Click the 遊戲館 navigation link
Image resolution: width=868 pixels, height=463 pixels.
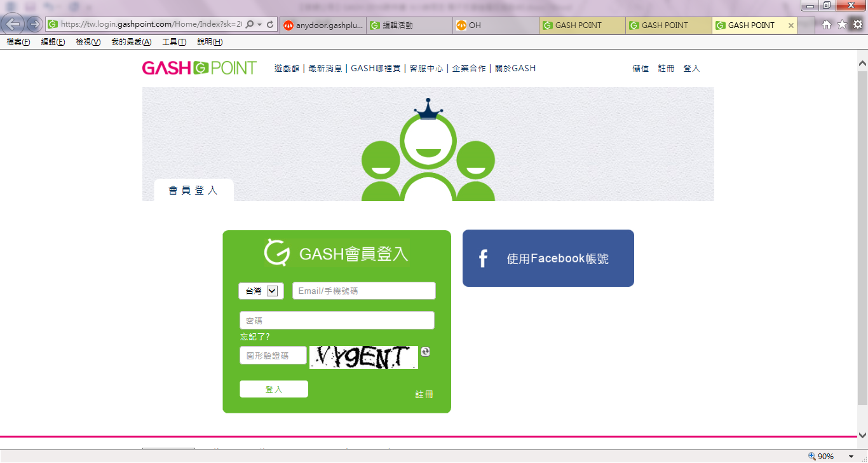287,69
